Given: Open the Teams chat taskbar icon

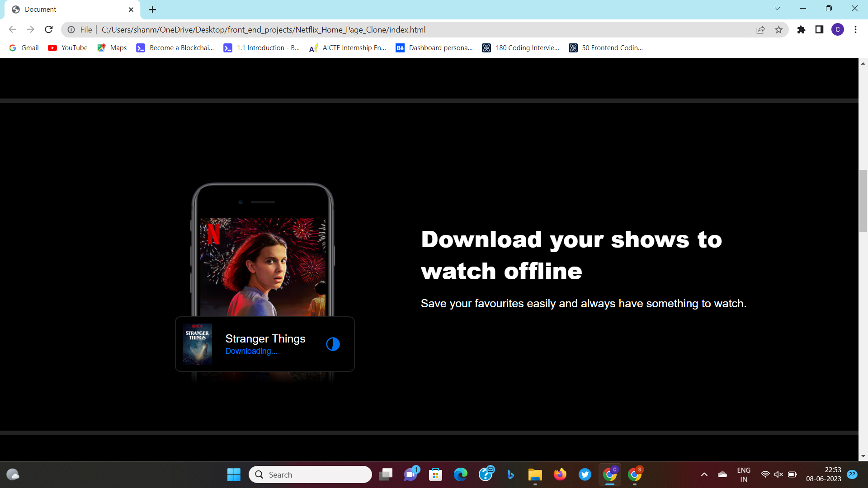Looking at the screenshot, I should [411, 474].
